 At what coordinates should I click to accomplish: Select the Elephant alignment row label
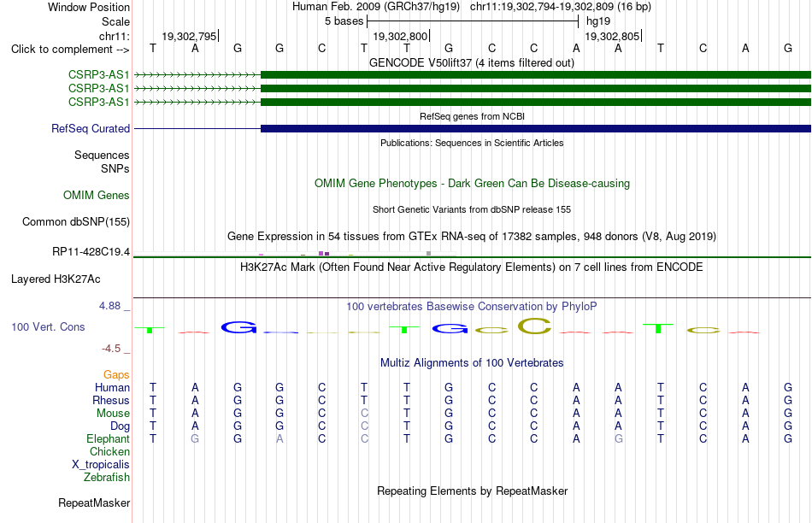(108, 438)
